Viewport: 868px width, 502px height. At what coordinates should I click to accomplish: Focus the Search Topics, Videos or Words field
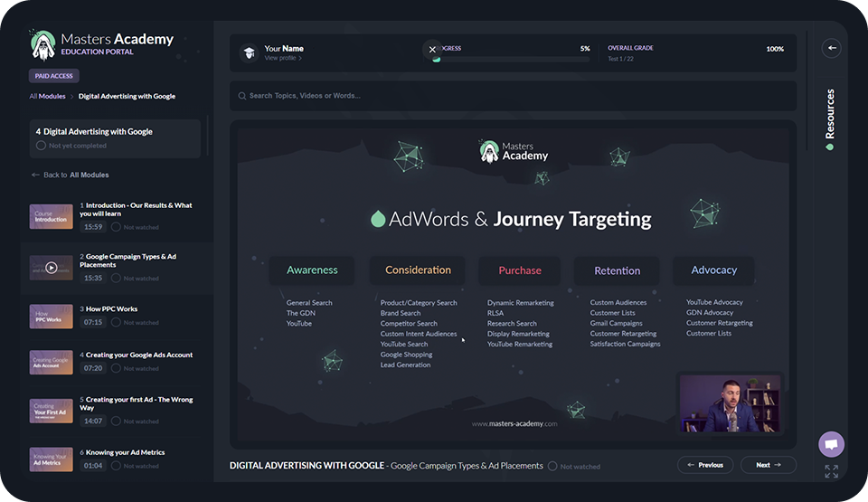(x=514, y=96)
